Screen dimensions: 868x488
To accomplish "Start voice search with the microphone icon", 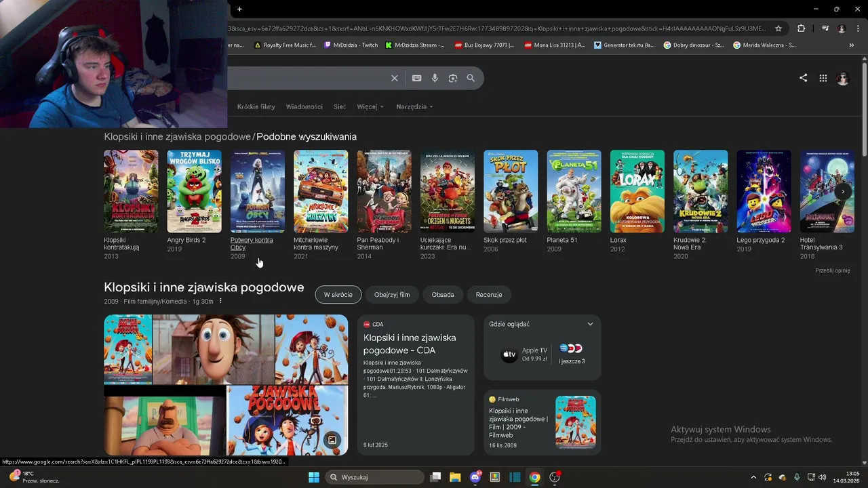I will coord(435,78).
